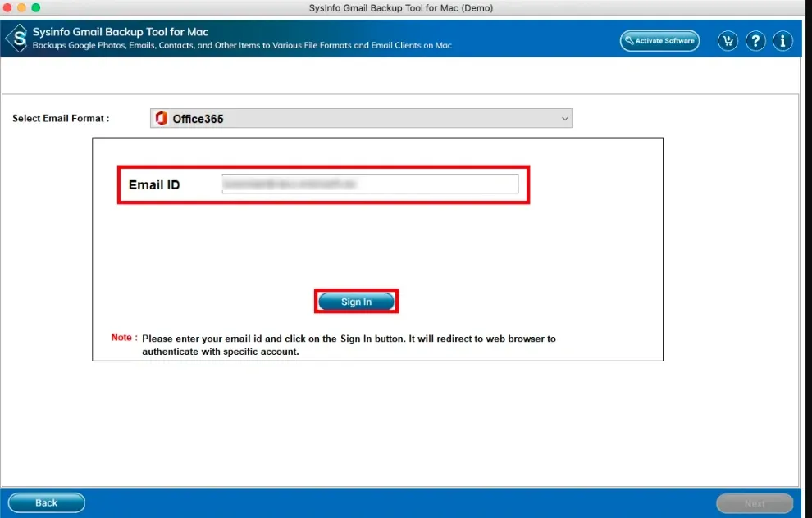
Task: Open the info about icon
Action: [x=782, y=41]
